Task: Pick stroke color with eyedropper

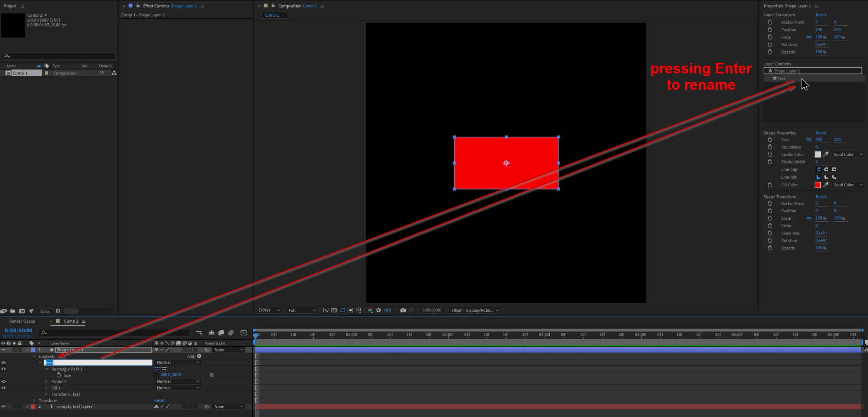Action: (x=826, y=155)
